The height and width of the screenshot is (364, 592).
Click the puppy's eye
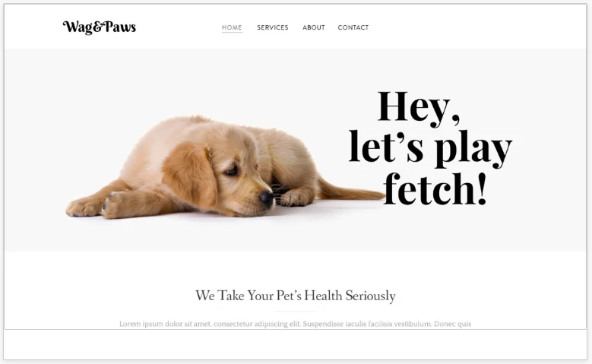(232, 171)
